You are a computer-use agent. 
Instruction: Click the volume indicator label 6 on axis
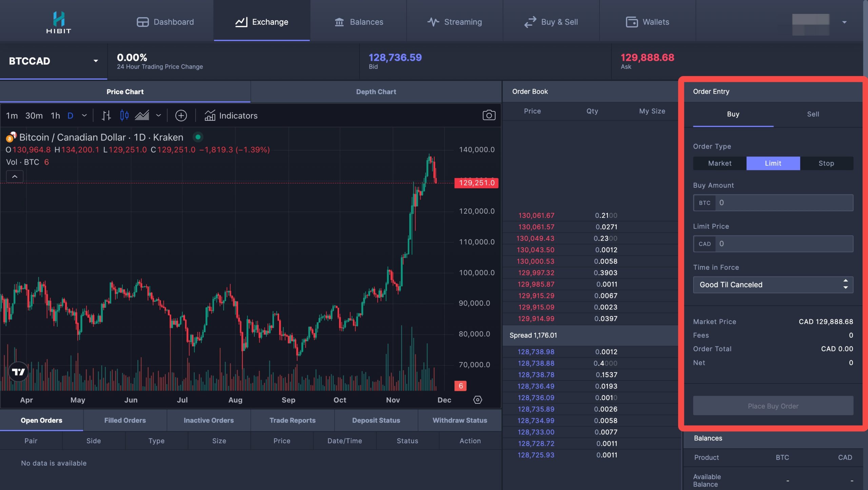coord(460,386)
